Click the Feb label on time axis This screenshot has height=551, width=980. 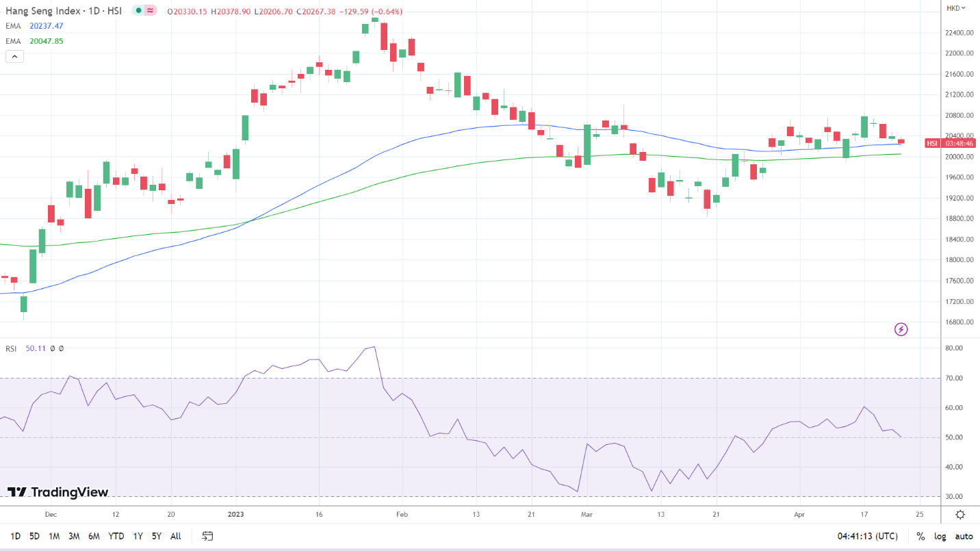click(x=402, y=513)
